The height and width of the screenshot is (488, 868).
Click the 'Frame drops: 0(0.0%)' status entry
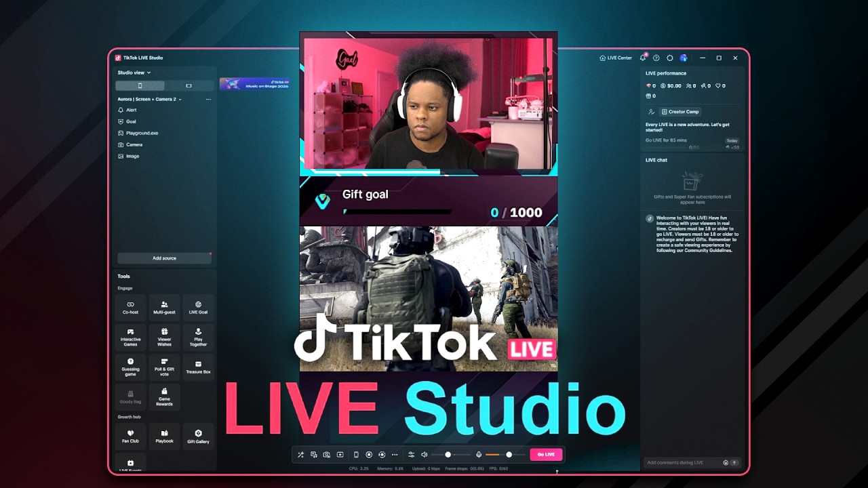[465, 468]
